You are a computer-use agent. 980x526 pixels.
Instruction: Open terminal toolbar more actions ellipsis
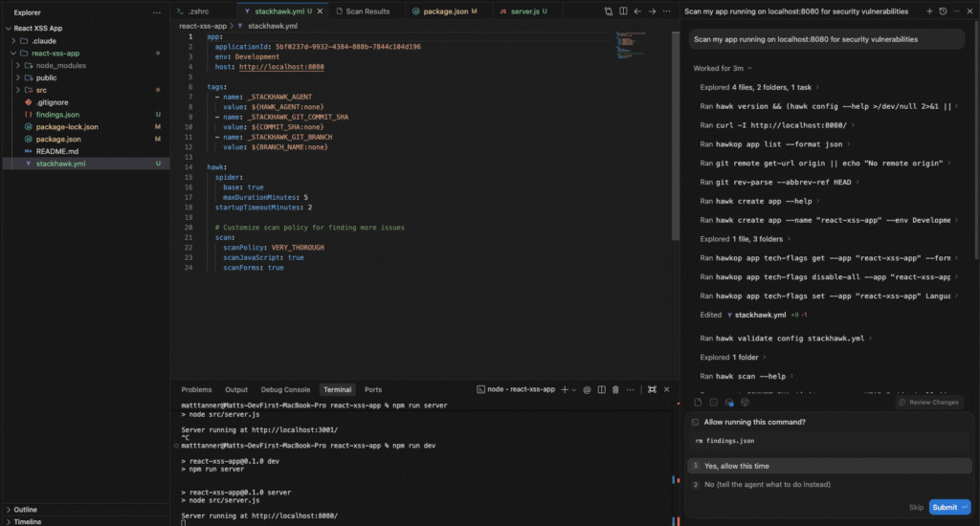click(631, 390)
